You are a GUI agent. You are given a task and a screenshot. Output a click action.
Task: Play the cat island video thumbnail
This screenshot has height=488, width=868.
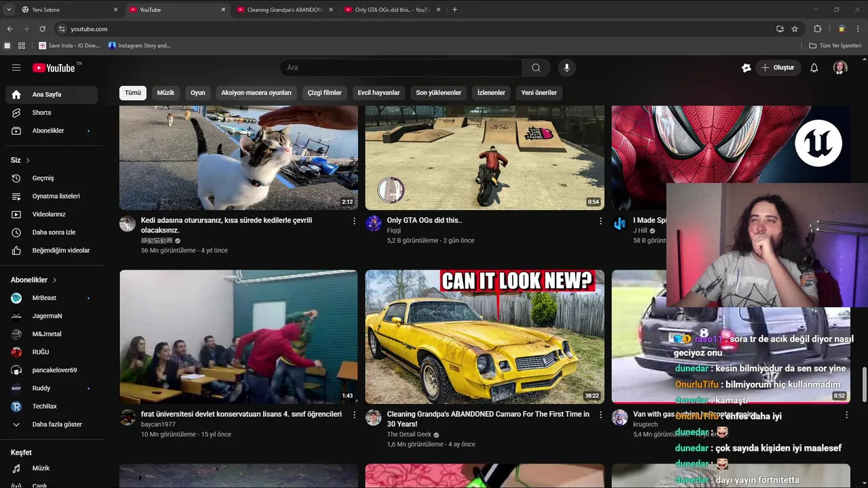click(x=239, y=157)
